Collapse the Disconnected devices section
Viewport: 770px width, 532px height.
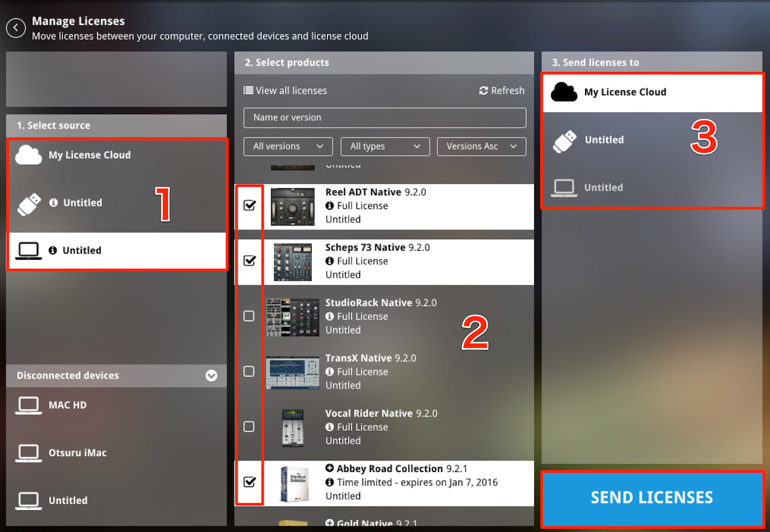pyautogui.click(x=211, y=376)
